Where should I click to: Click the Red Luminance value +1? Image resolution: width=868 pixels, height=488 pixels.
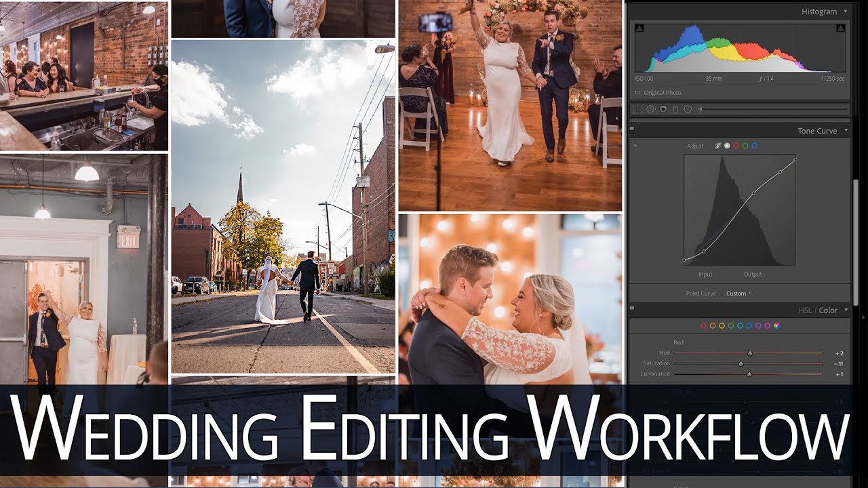[840, 374]
